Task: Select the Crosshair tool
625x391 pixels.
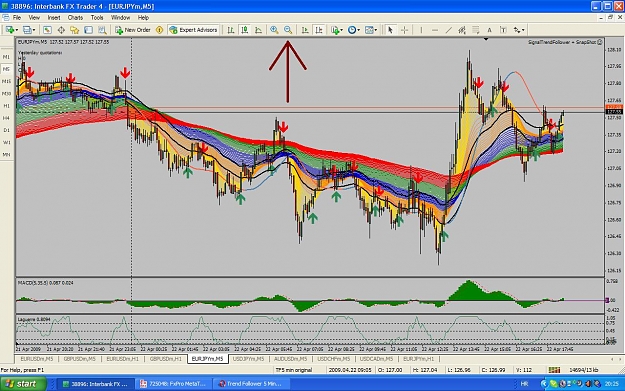Action: tap(404, 30)
